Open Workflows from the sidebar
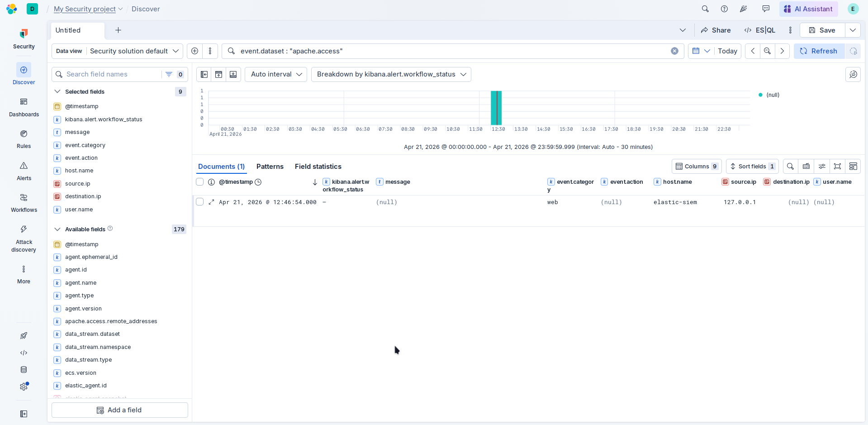Screen dimensions: 868x425 (x=24, y=202)
